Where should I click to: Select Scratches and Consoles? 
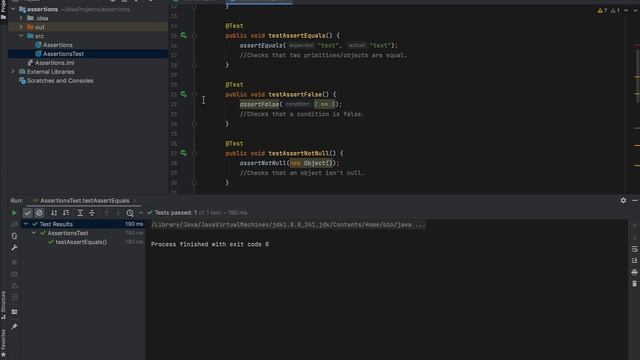[60, 81]
